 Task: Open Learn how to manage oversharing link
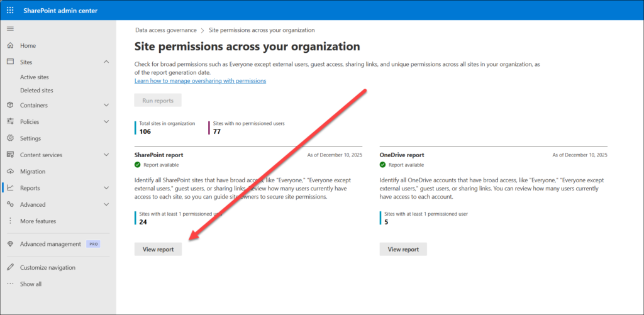[x=200, y=81]
